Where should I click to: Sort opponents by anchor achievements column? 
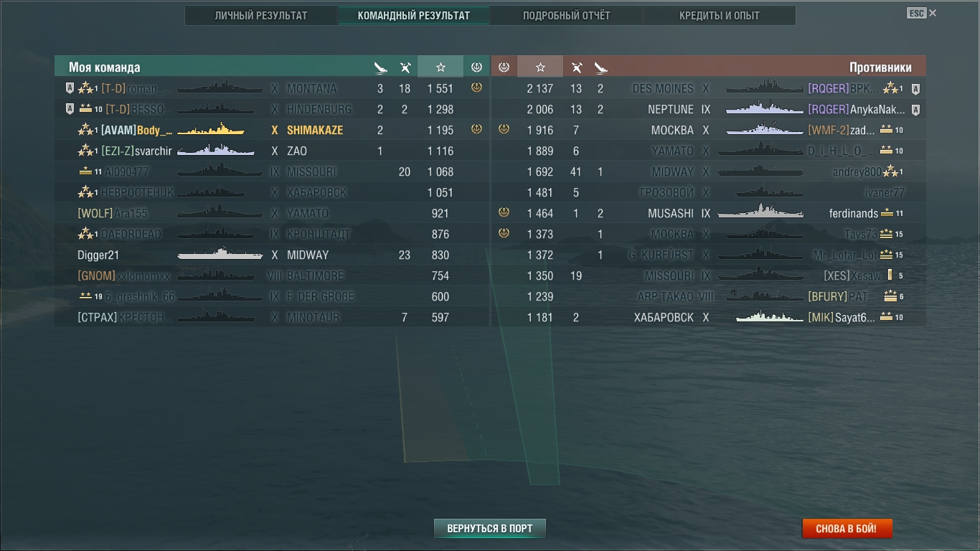point(504,67)
